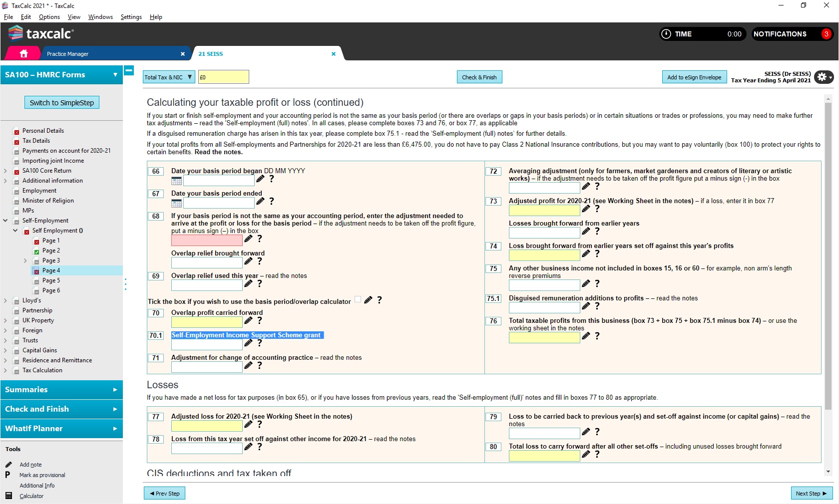Image resolution: width=839 pixels, height=504 pixels.
Task: Click the box 70.1 SEISS grant input field
Action: 207,344
